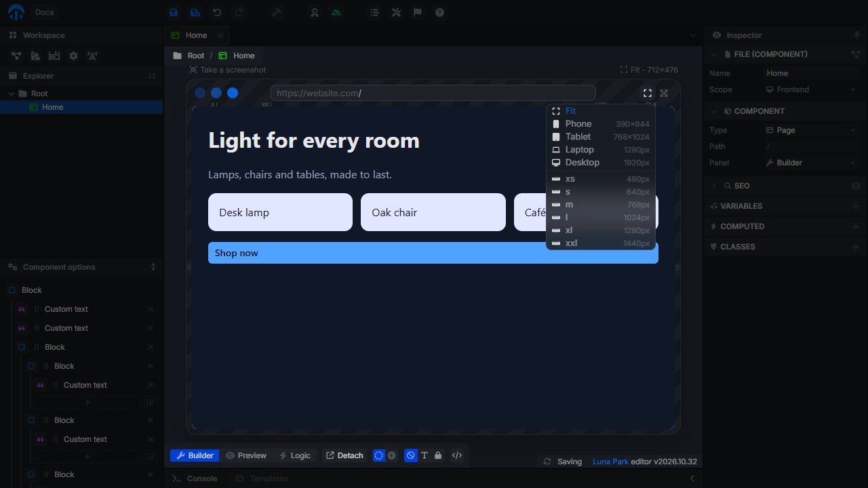Click the green Nuxt mountain icon

point(336,12)
